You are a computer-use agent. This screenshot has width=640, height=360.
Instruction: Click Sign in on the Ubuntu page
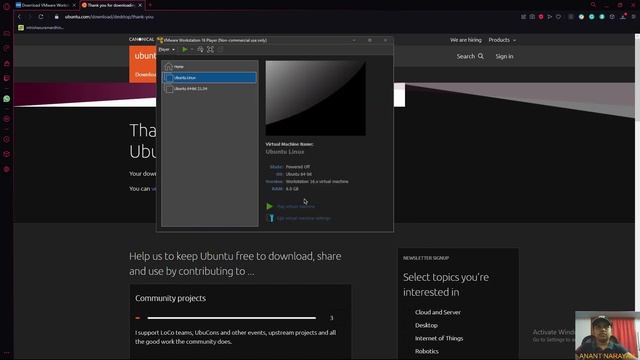tap(504, 56)
